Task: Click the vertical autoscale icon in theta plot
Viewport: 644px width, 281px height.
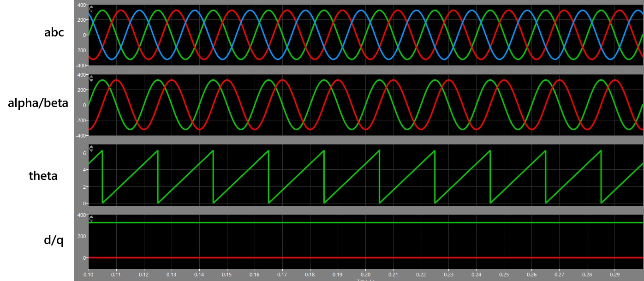Action: point(91,148)
